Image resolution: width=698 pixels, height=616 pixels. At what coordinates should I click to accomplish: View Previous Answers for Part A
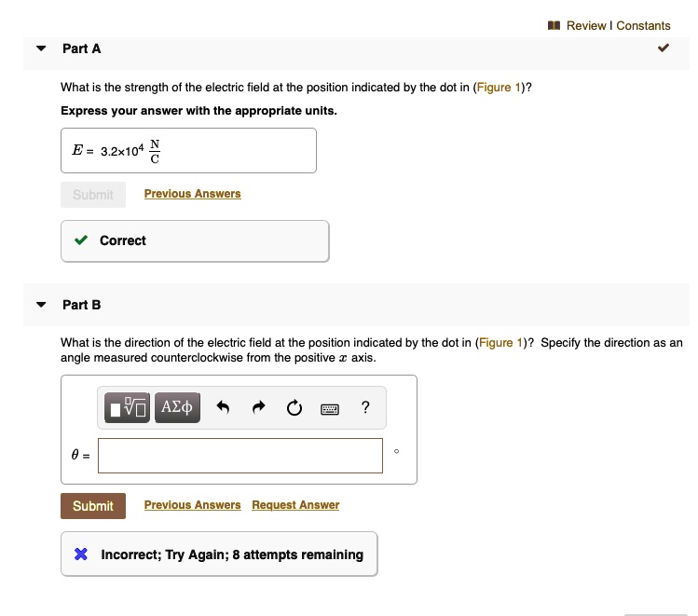[192, 194]
